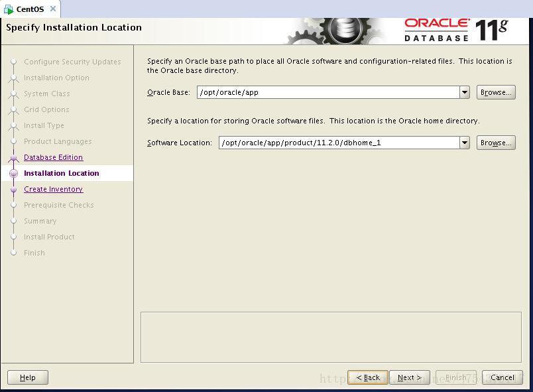Click the Database Edition step bullet
533x392 pixels.
13,158
